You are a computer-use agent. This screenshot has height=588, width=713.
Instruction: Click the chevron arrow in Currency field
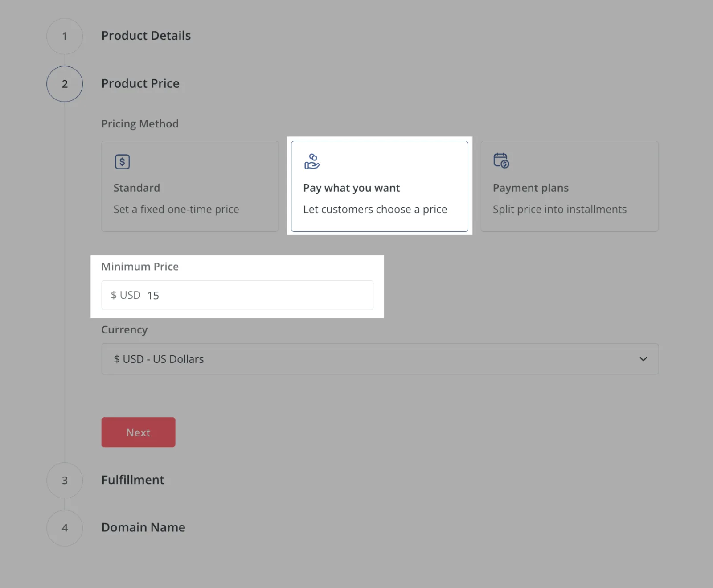coord(643,359)
